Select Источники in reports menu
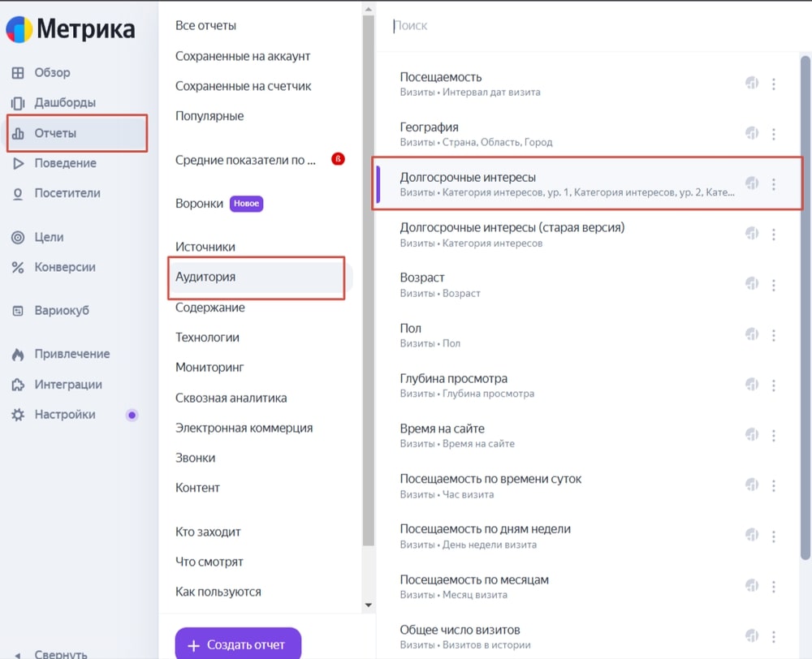 point(205,247)
